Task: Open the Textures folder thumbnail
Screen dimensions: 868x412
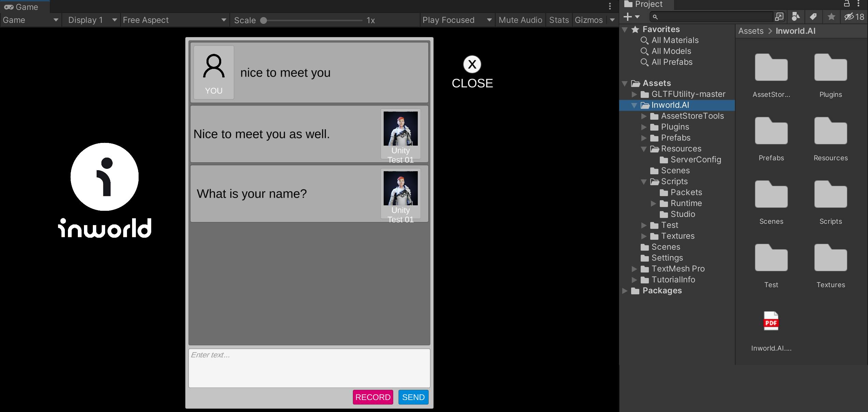Action: click(830, 259)
